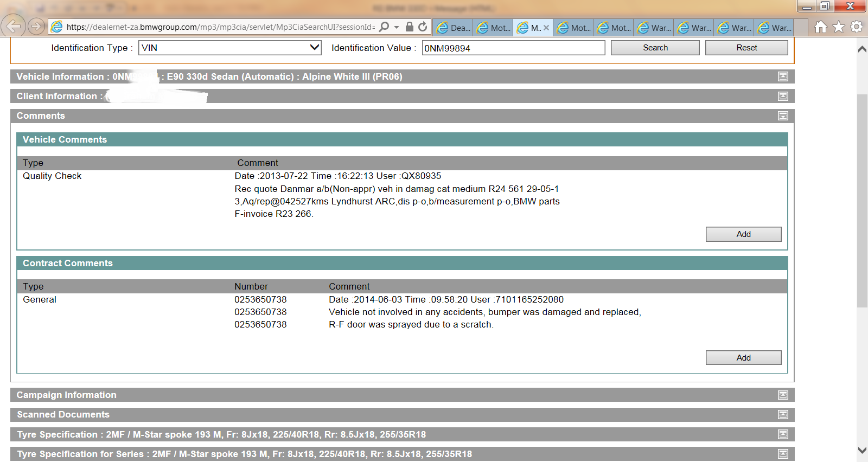Expand the Client Information section
The width and height of the screenshot is (868, 462).
click(x=783, y=96)
